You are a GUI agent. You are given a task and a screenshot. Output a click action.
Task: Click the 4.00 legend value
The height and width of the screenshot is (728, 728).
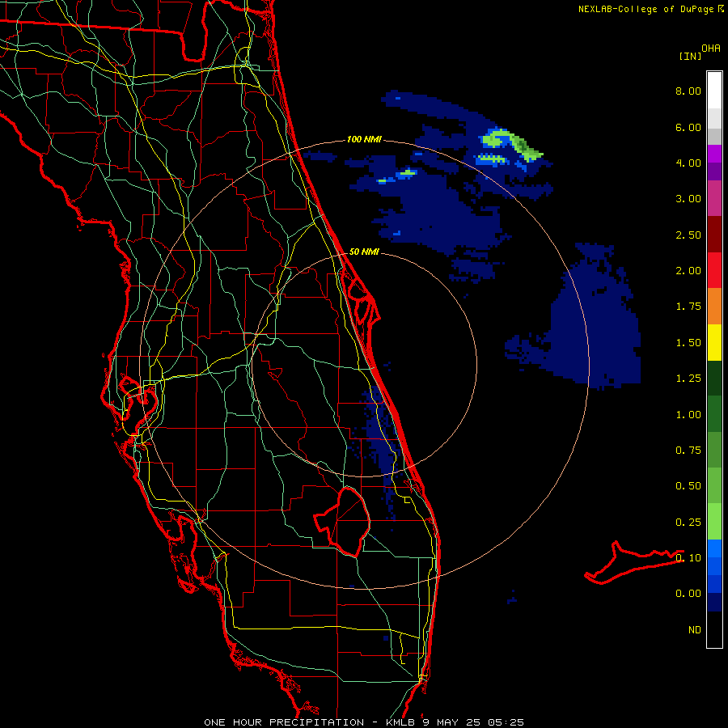pos(688,163)
